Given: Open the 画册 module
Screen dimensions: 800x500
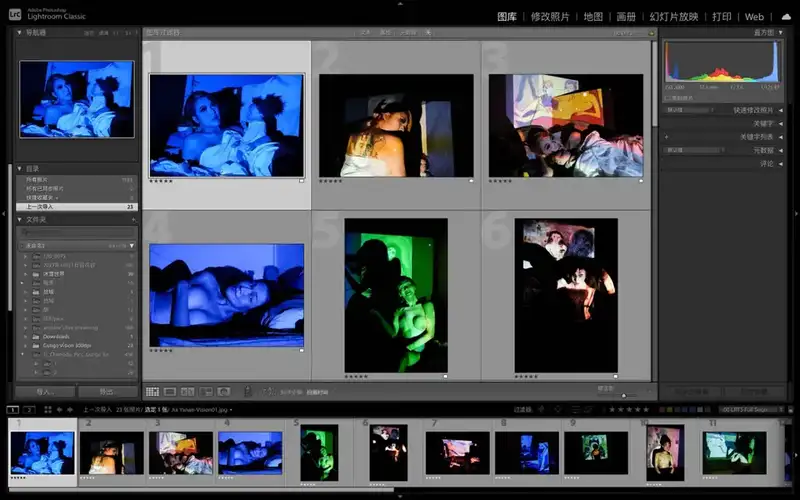Looking at the screenshot, I should pos(626,17).
